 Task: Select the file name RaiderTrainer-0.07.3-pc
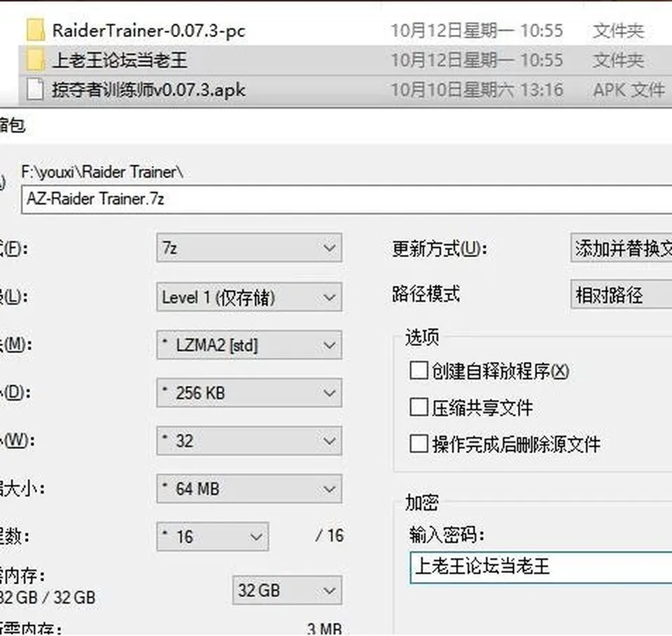tap(148, 30)
